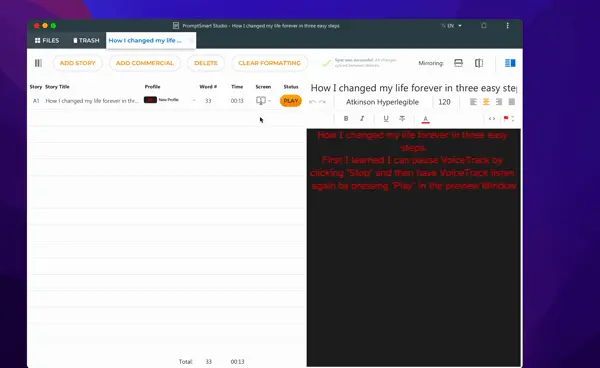Open the Trash tab

(x=86, y=41)
